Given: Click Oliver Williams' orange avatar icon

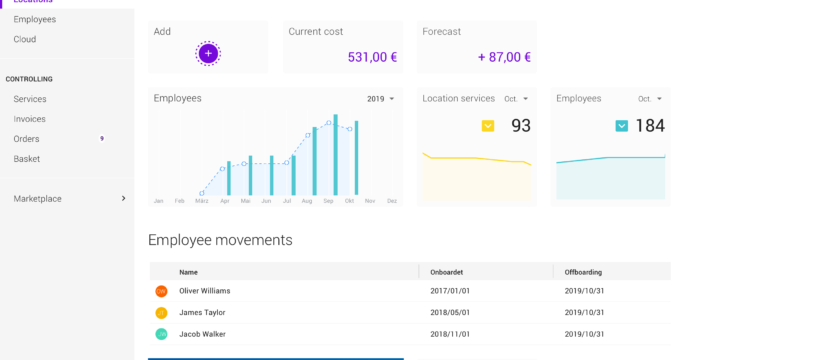Looking at the screenshot, I should (161, 291).
